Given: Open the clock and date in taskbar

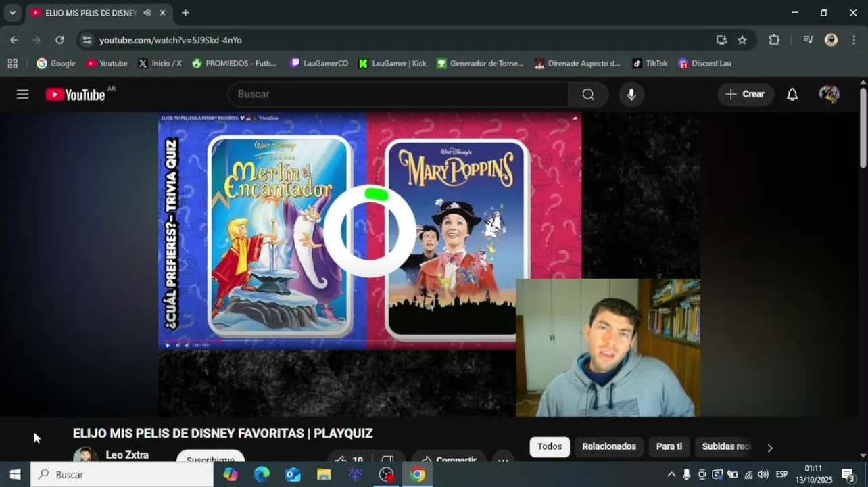Looking at the screenshot, I should (x=814, y=474).
